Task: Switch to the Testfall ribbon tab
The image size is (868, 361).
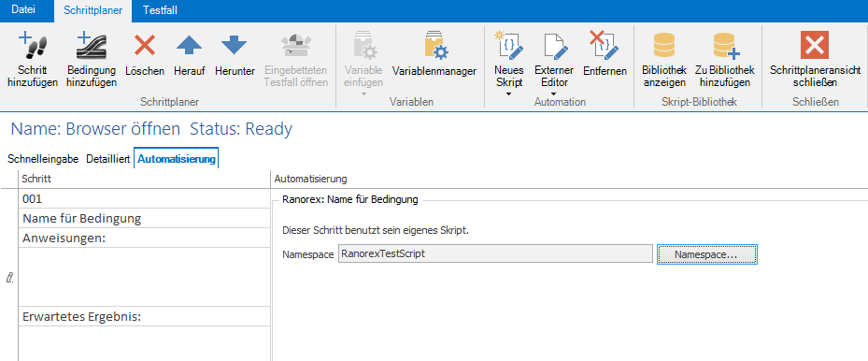Action: (160, 10)
